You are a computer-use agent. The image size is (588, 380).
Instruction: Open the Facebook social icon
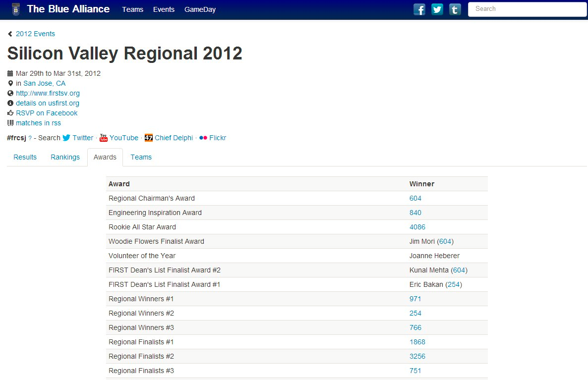[x=419, y=9]
